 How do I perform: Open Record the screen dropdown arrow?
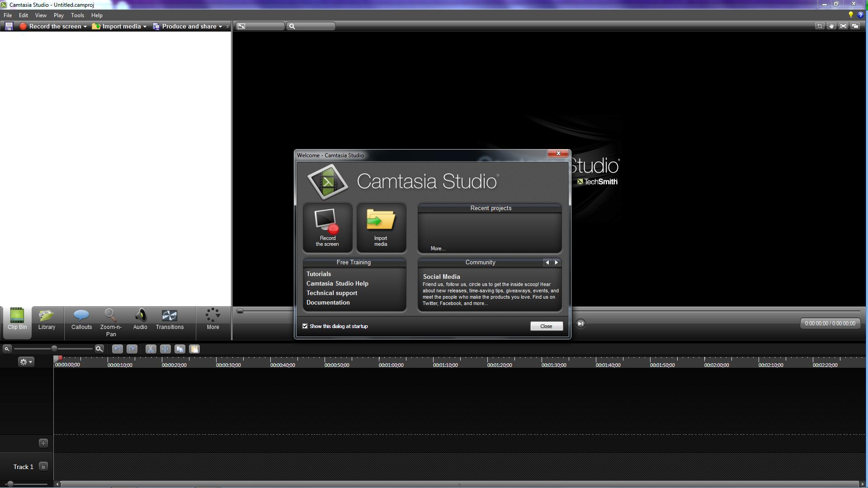(x=85, y=27)
